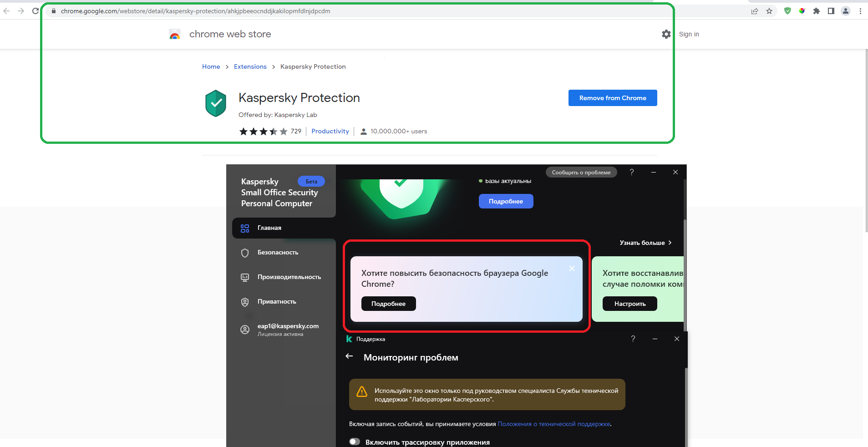Click the '10,000,000+ users' text
This screenshot has width=868, height=447.
click(399, 131)
